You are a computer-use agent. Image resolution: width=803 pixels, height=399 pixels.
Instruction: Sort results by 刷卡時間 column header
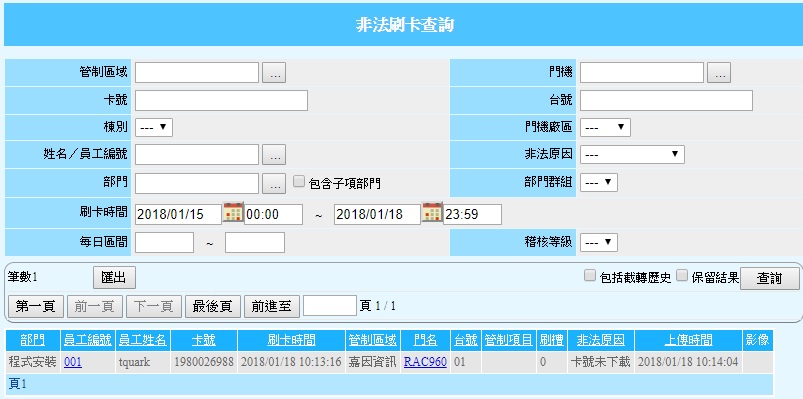click(x=291, y=340)
